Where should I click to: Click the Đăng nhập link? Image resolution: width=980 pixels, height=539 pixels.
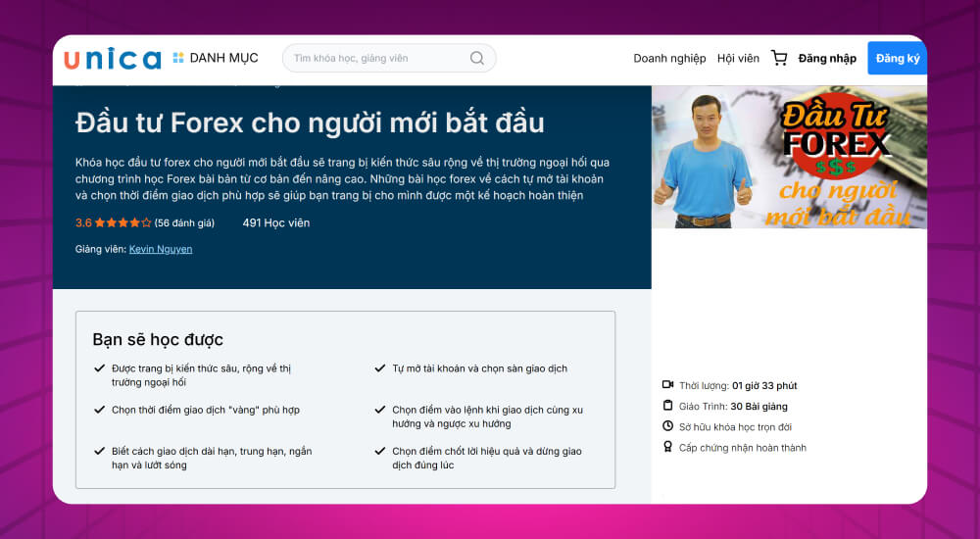[827, 58]
